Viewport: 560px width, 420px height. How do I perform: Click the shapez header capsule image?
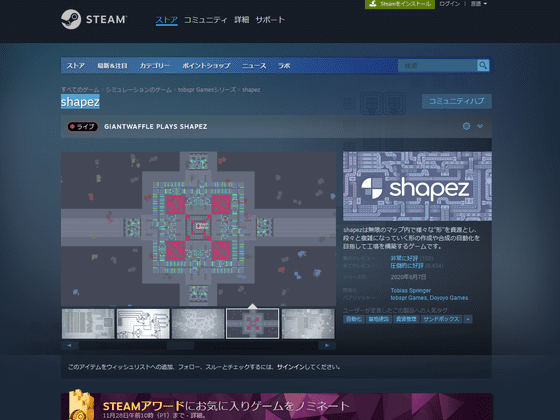tap(417, 186)
